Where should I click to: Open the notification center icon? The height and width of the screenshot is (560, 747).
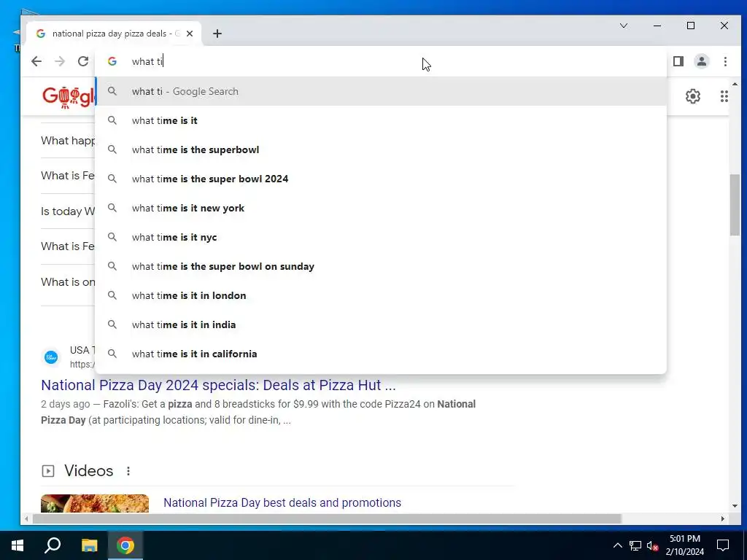723,545
